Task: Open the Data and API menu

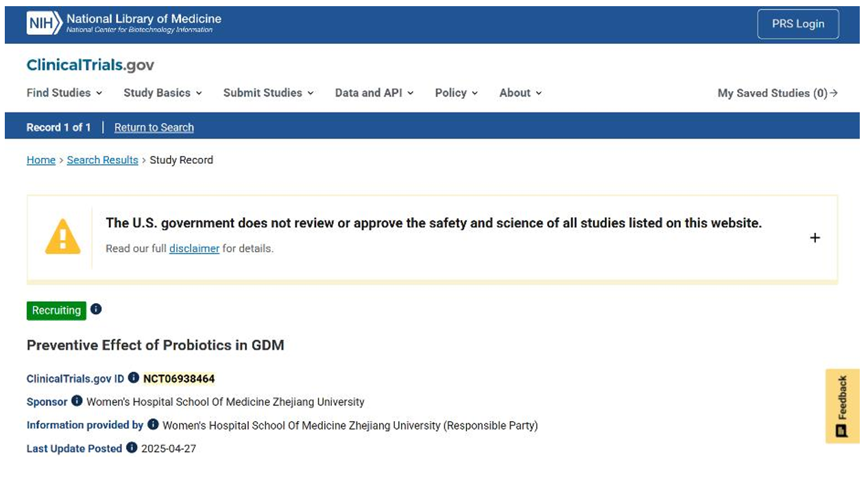Action: click(x=374, y=93)
